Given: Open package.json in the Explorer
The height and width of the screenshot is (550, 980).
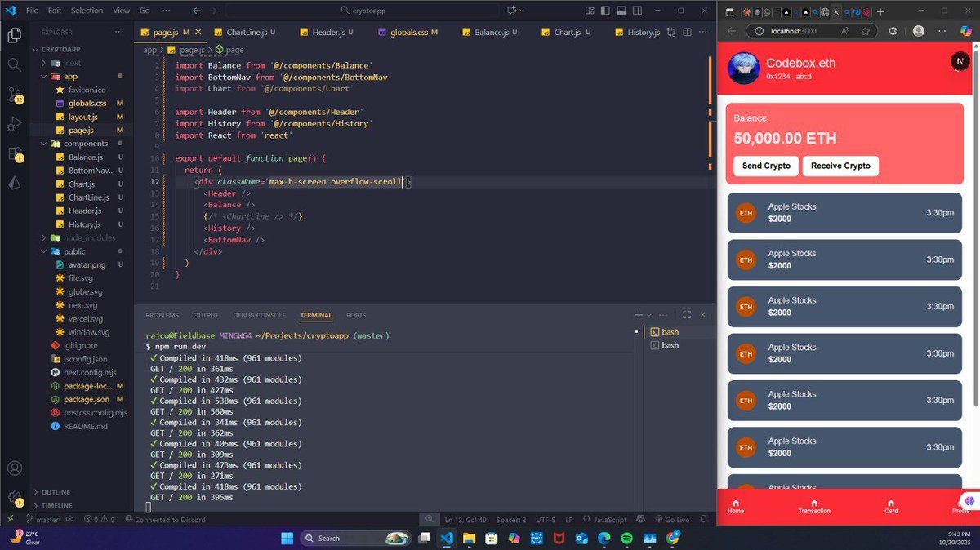Looking at the screenshot, I should pyautogui.click(x=87, y=399).
